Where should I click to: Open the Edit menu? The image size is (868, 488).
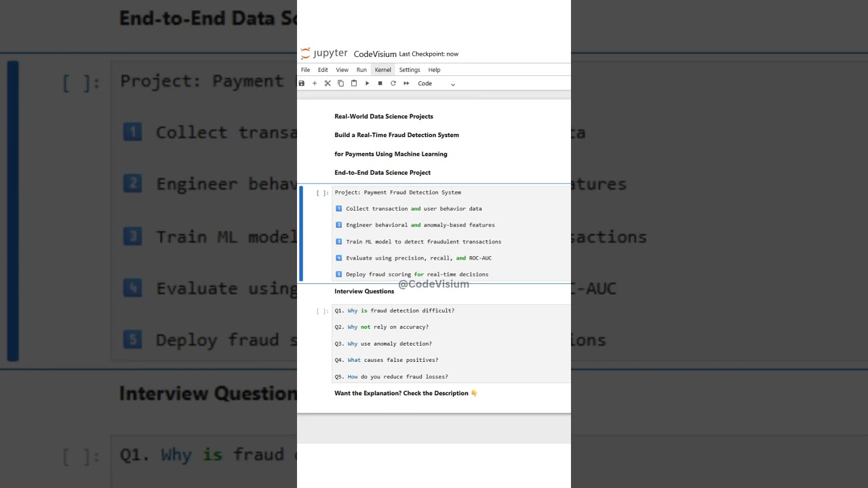tap(323, 70)
